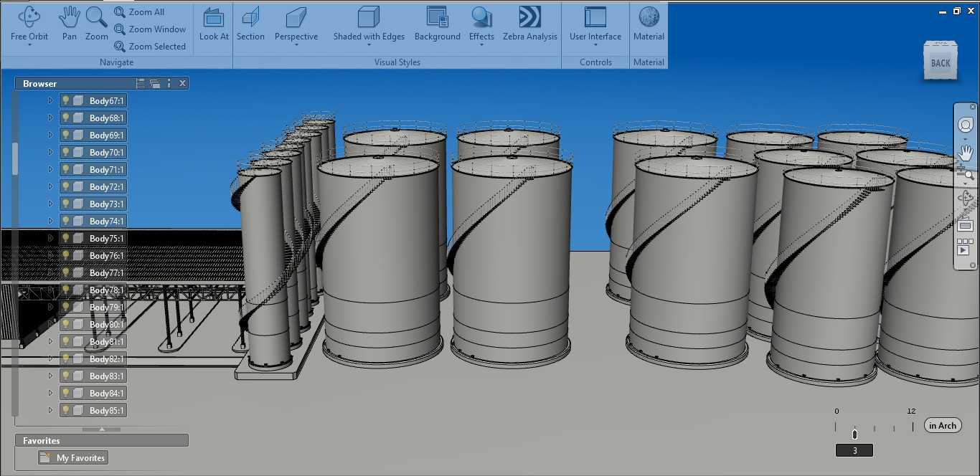This screenshot has height=476, width=980.
Task: Click Zoom Window command
Action: coord(149,29)
